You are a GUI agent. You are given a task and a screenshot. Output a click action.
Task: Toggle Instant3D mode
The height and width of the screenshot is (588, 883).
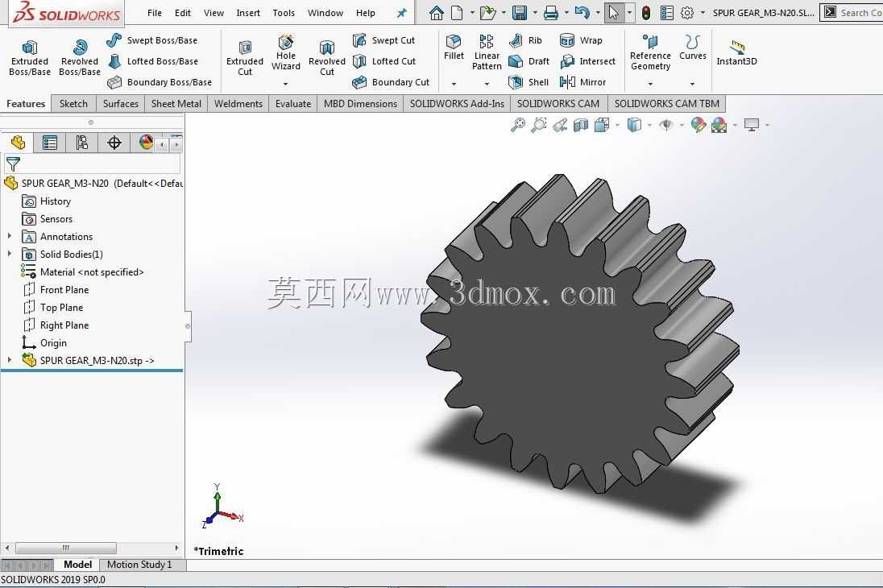[x=736, y=53]
